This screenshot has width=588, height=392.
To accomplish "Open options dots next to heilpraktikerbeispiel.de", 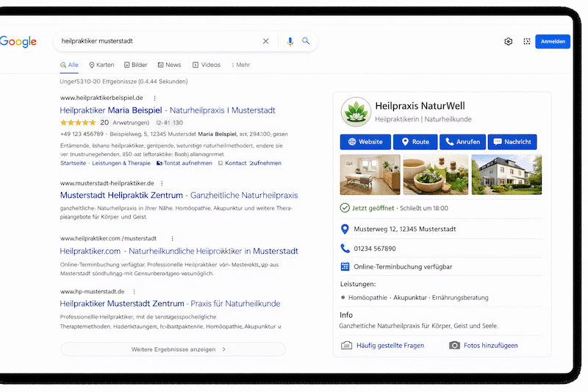I will 154,98.
